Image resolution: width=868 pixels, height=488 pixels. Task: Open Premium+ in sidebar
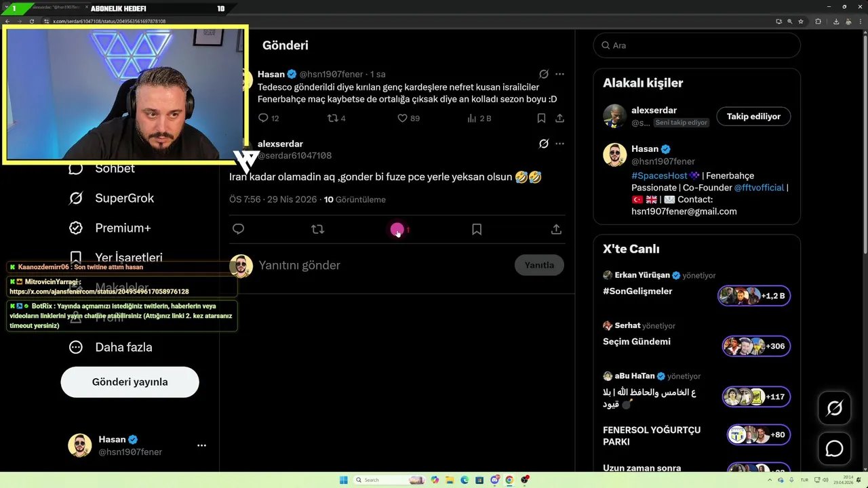pyautogui.click(x=110, y=228)
